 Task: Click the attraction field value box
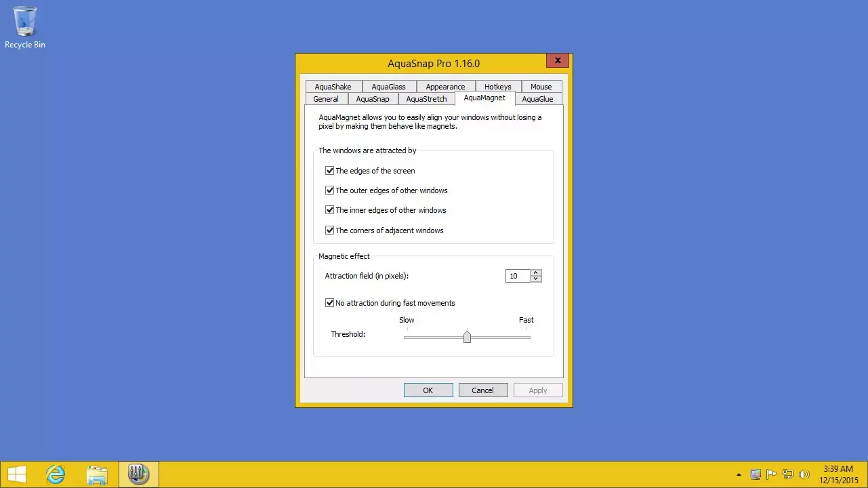(518, 276)
